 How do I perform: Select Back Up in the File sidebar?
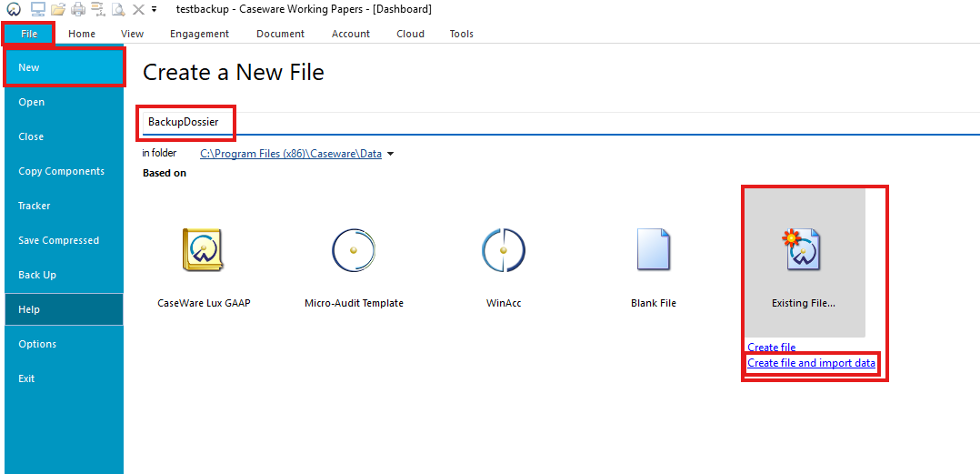[64, 275]
